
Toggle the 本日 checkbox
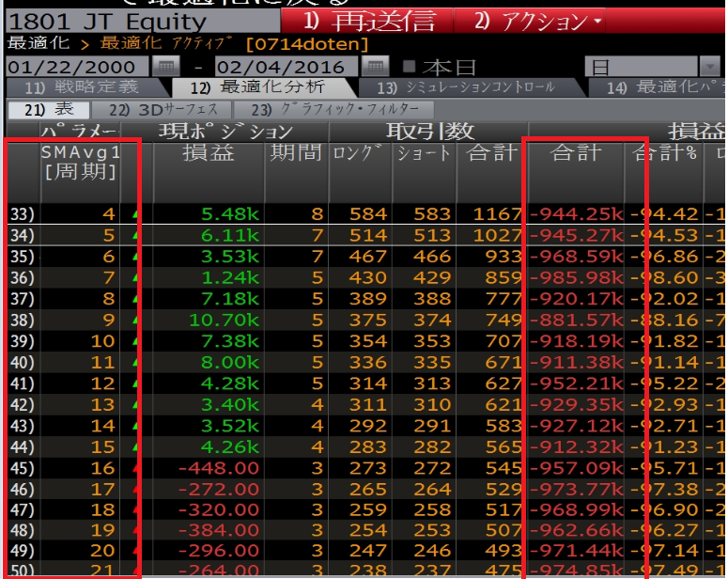[x=409, y=67]
